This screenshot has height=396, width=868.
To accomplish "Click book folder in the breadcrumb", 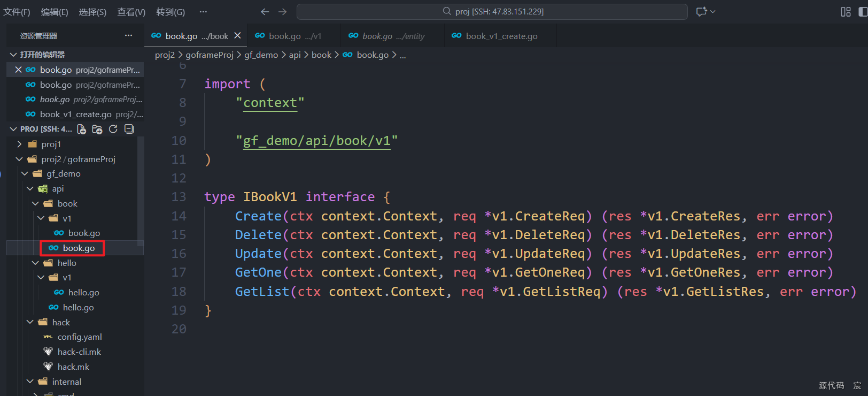I will coord(321,55).
